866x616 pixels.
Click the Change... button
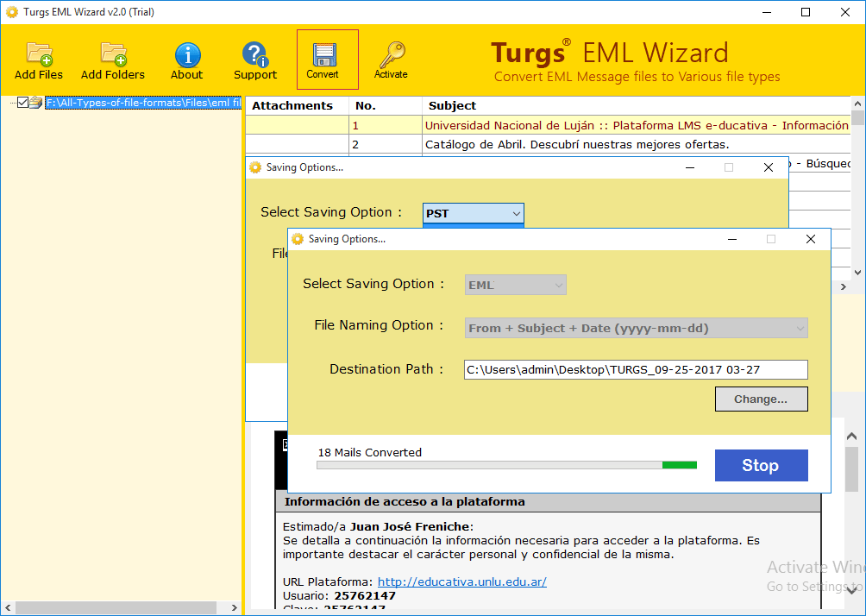pyautogui.click(x=761, y=399)
